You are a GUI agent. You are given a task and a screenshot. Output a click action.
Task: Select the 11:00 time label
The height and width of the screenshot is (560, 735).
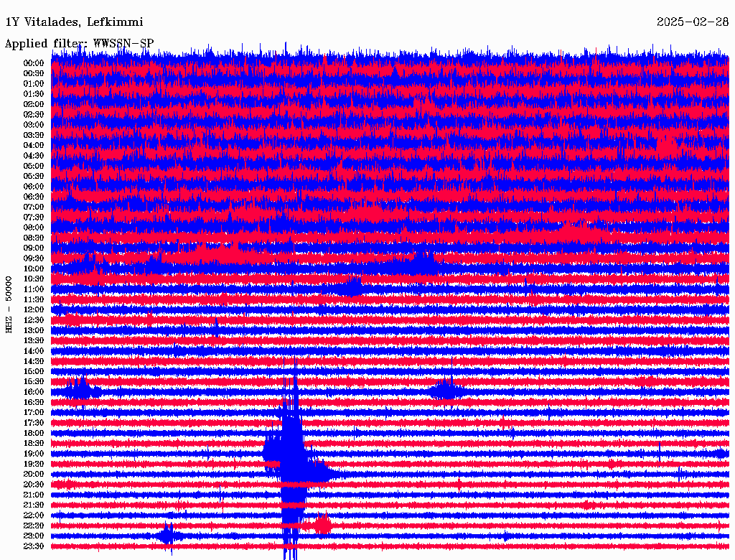pyautogui.click(x=34, y=289)
